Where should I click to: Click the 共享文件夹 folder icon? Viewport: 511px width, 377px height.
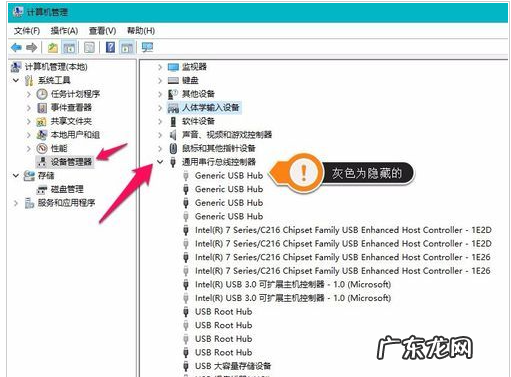point(41,121)
